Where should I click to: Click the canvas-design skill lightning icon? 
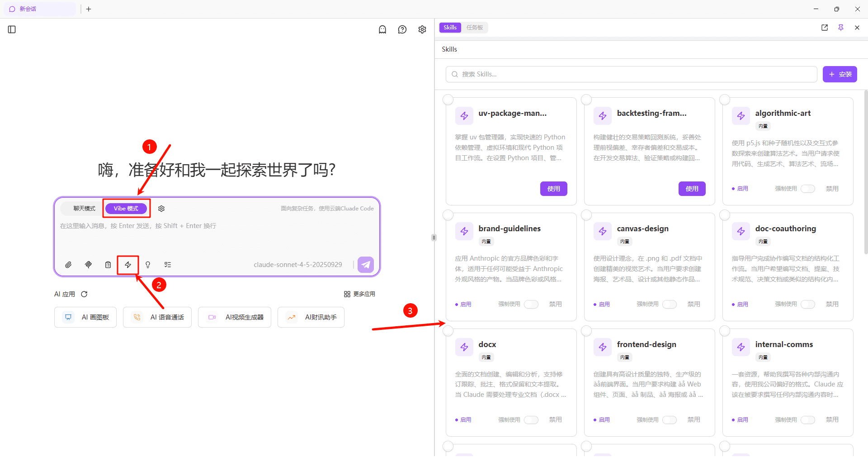(x=603, y=231)
